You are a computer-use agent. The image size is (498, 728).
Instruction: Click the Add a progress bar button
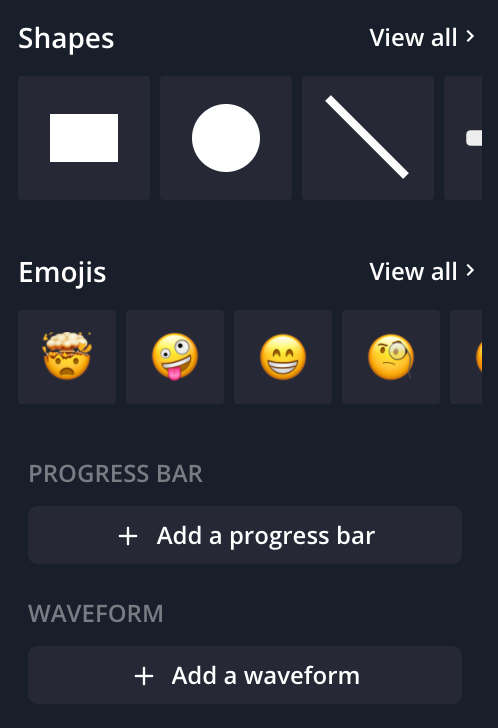click(x=245, y=535)
